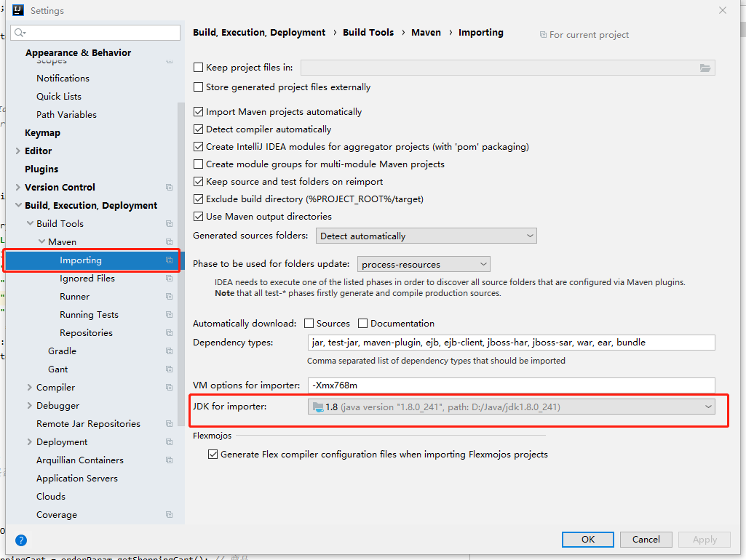Click the settings tree vertical scrollbar

[180, 264]
